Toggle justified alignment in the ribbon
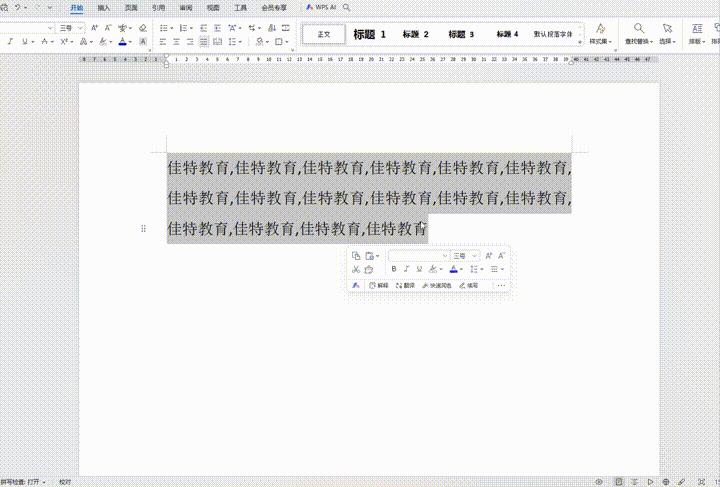 [204, 42]
